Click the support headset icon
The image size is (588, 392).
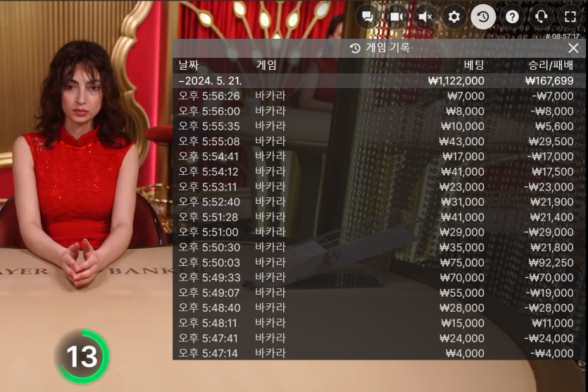(x=541, y=17)
